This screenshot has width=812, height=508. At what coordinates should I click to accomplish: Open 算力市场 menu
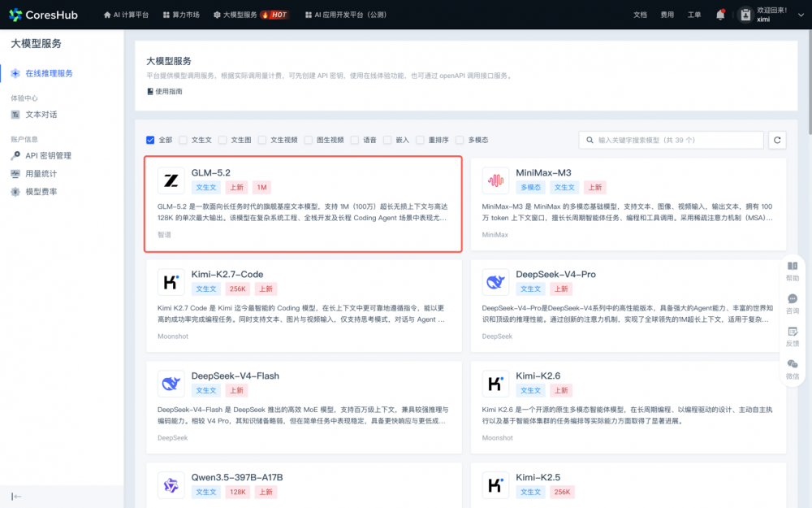[x=181, y=15]
